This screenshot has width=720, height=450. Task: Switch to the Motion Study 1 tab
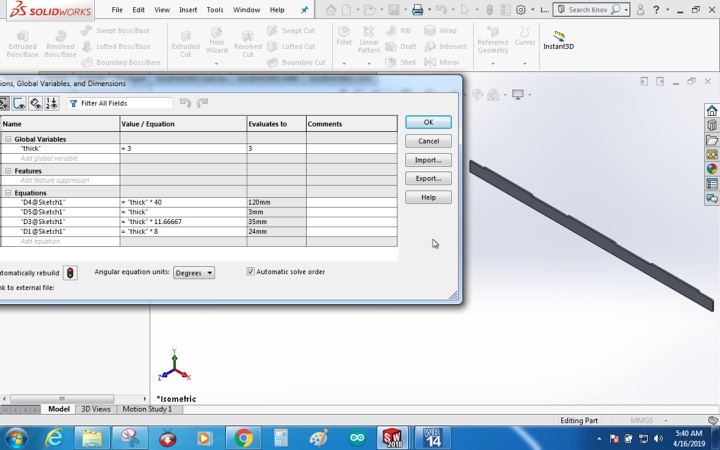pos(147,409)
